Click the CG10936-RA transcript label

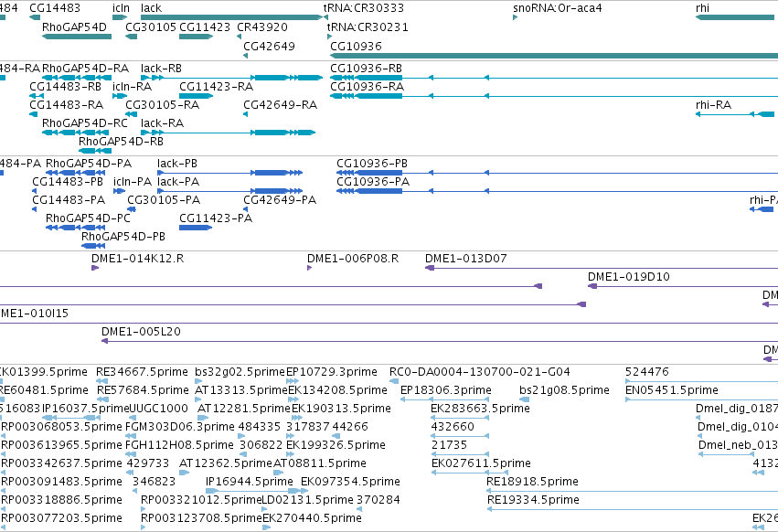(368, 87)
